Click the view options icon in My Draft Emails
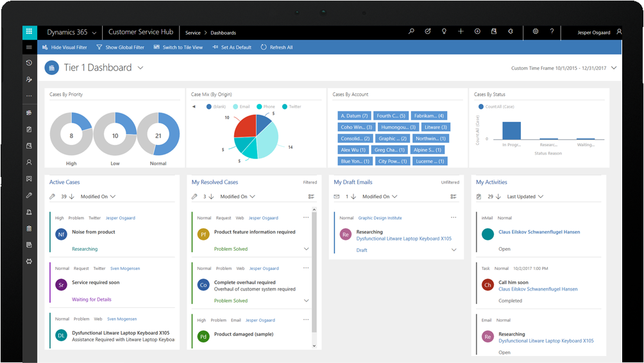Screen dimensions: 644x363 click(x=453, y=197)
